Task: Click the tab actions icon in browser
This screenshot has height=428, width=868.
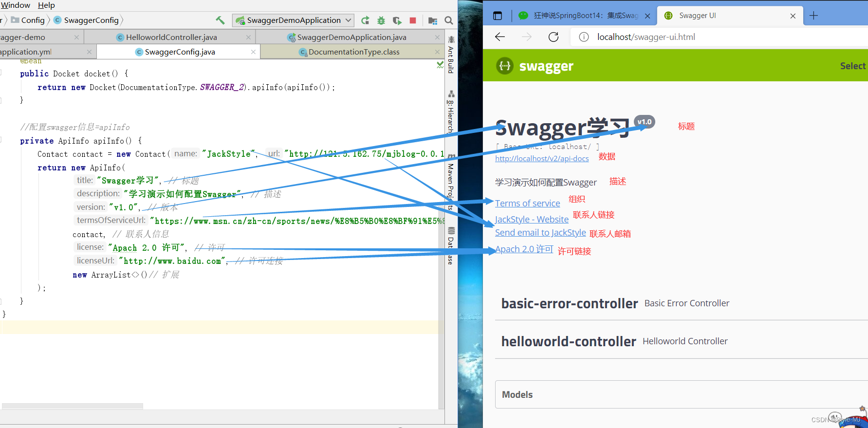Action: (x=498, y=16)
